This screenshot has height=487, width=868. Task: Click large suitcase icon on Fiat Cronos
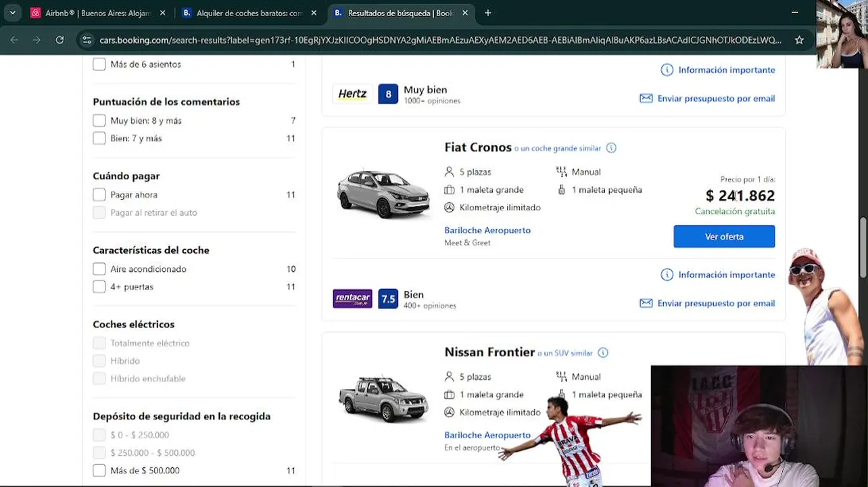pyautogui.click(x=450, y=189)
